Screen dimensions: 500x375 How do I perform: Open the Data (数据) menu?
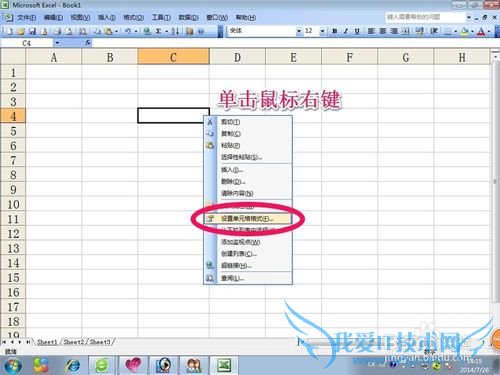pyautogui.click(x=188, y=17)
